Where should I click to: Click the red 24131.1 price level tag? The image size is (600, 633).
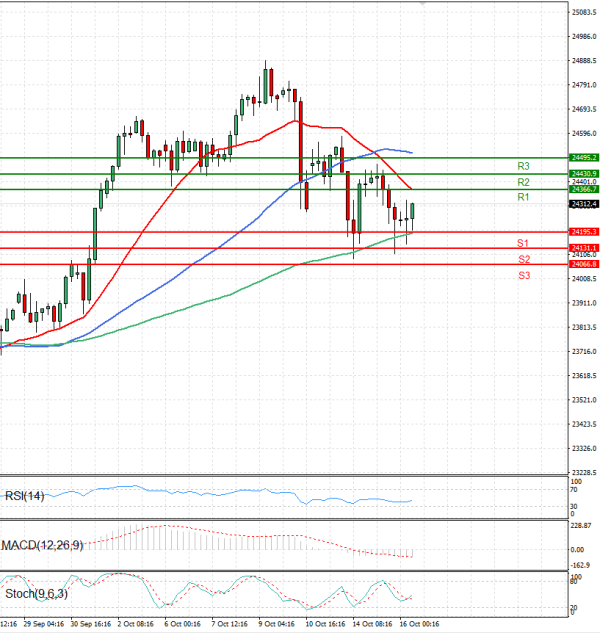556,247
